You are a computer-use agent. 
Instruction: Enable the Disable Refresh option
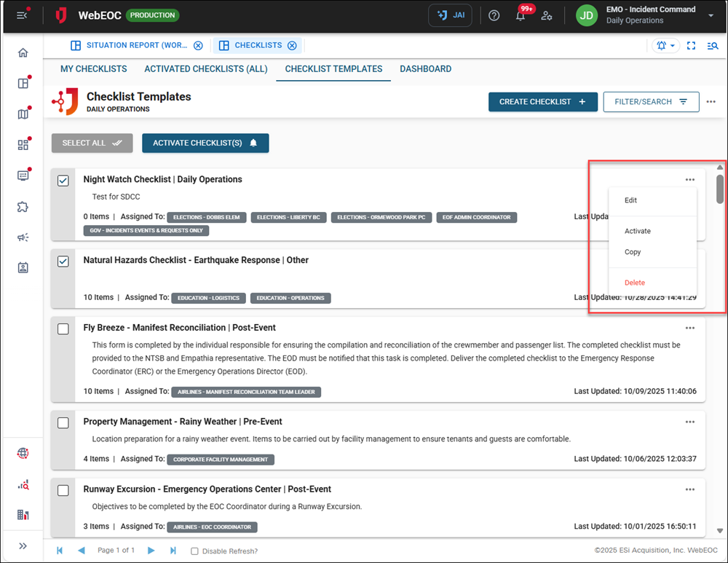tap(193, 551)
